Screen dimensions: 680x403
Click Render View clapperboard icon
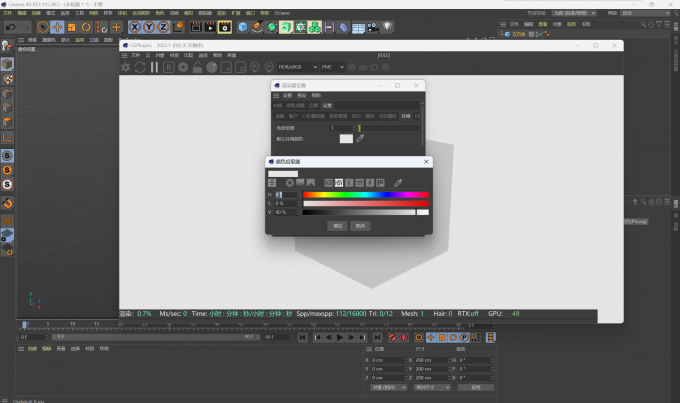[196, 27]
